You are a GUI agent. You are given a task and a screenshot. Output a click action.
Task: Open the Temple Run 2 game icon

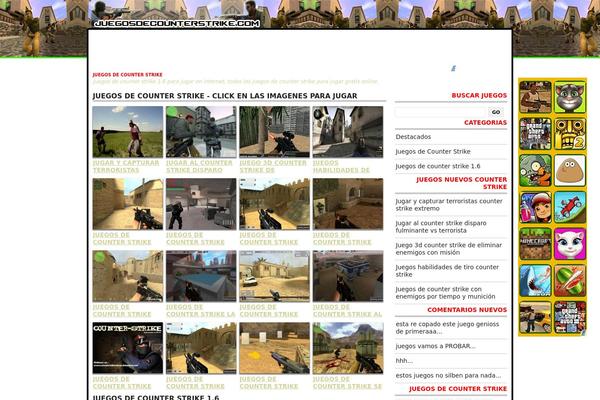pyautogui.click(x=570, y=134)
